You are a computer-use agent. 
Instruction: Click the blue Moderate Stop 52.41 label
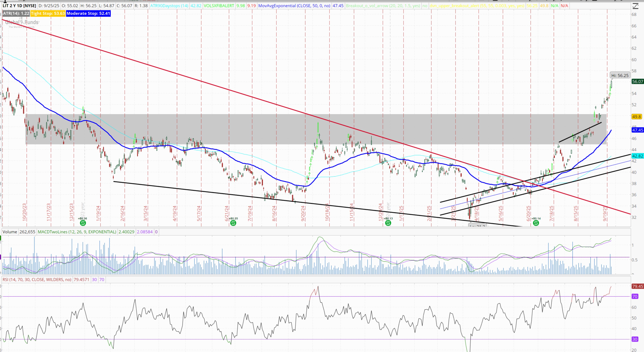[x=88, y=13]
